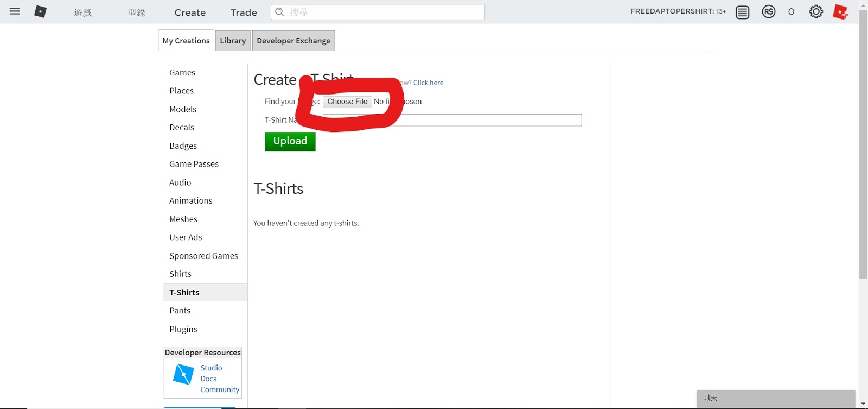Open the 遊戲 nav menu item
The height and width of the screenshot is (409, 868).
83,12
